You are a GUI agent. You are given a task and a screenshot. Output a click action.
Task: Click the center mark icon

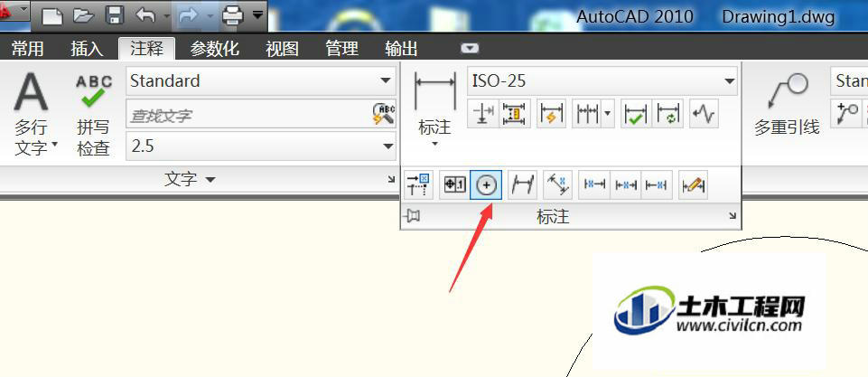click(486, 185)
